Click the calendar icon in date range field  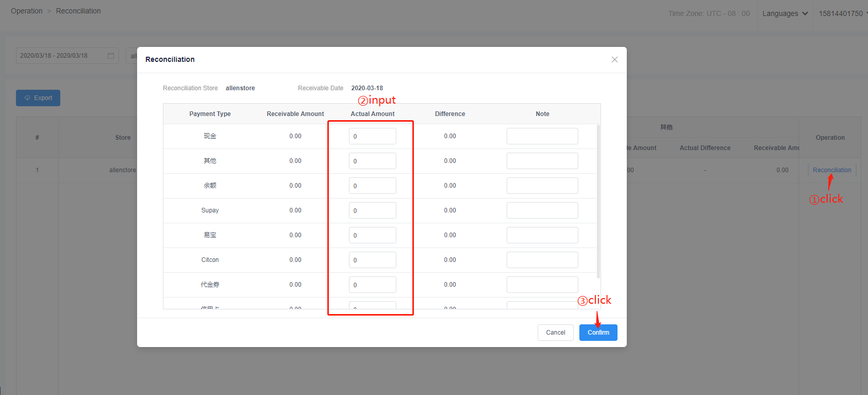[111, 56]
